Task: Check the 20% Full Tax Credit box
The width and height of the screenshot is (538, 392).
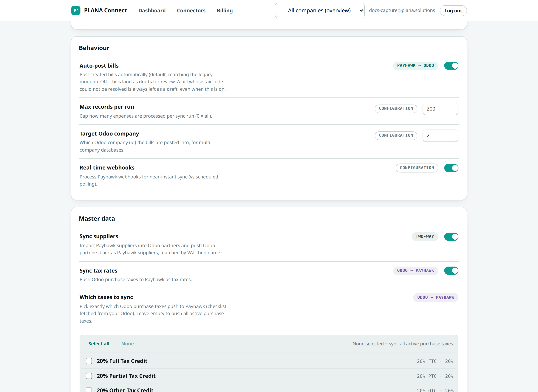Action: pos(89,361)
